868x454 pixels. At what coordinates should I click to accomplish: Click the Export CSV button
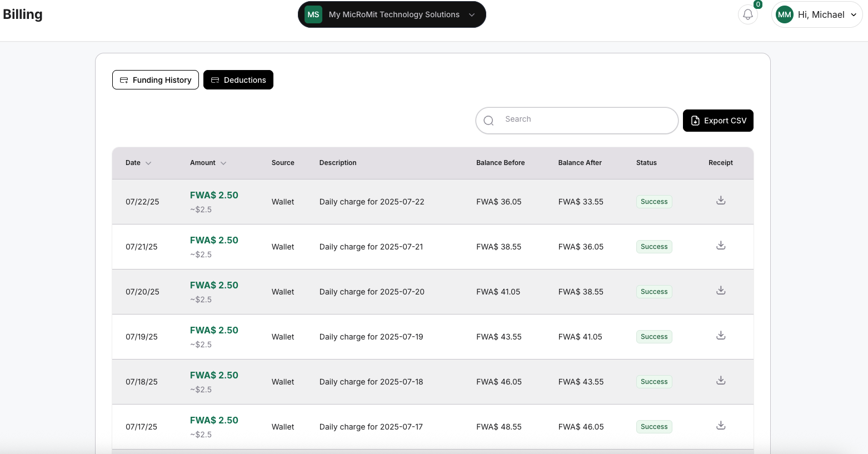[x=718, y=121]
